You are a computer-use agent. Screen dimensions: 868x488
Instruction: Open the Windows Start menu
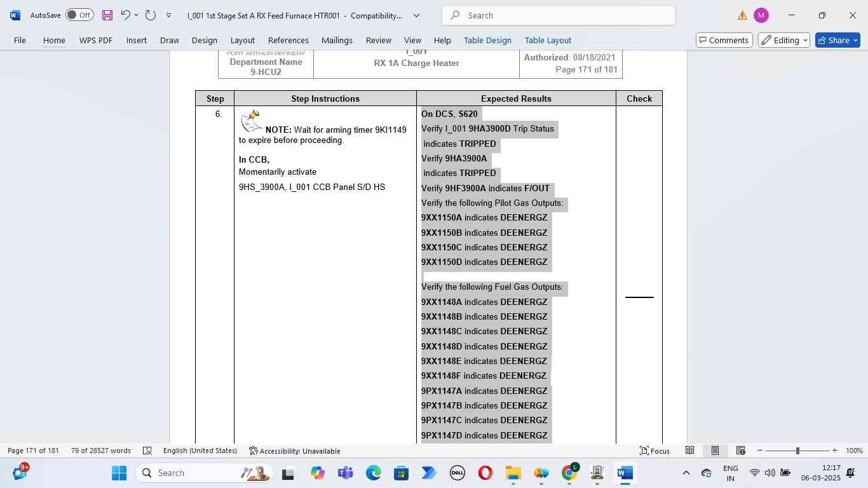[119, 473]
